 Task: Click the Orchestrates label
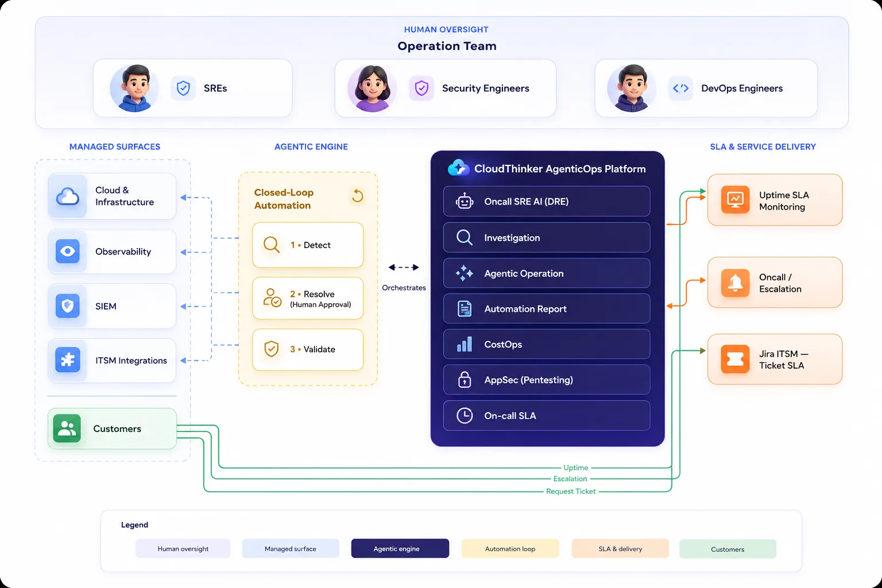(404, 288)
